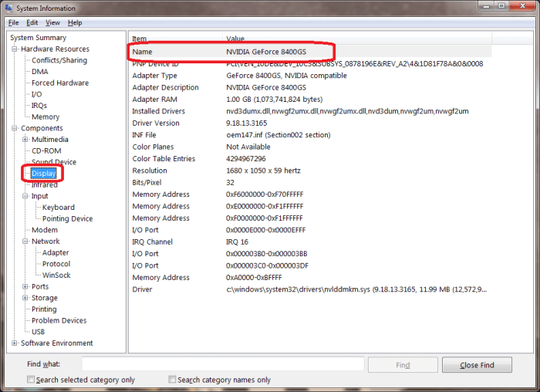Select the Driver Version row
Viewport: 540px width, 392px height.
(310, 123)
